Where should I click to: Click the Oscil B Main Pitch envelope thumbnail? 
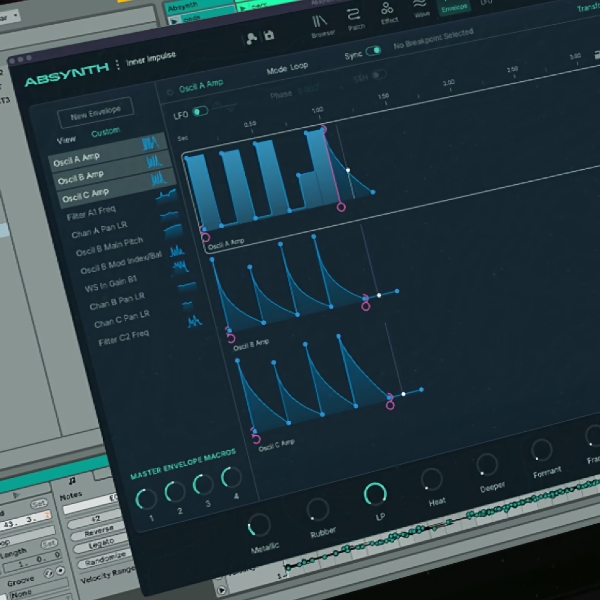coord(173,231)
